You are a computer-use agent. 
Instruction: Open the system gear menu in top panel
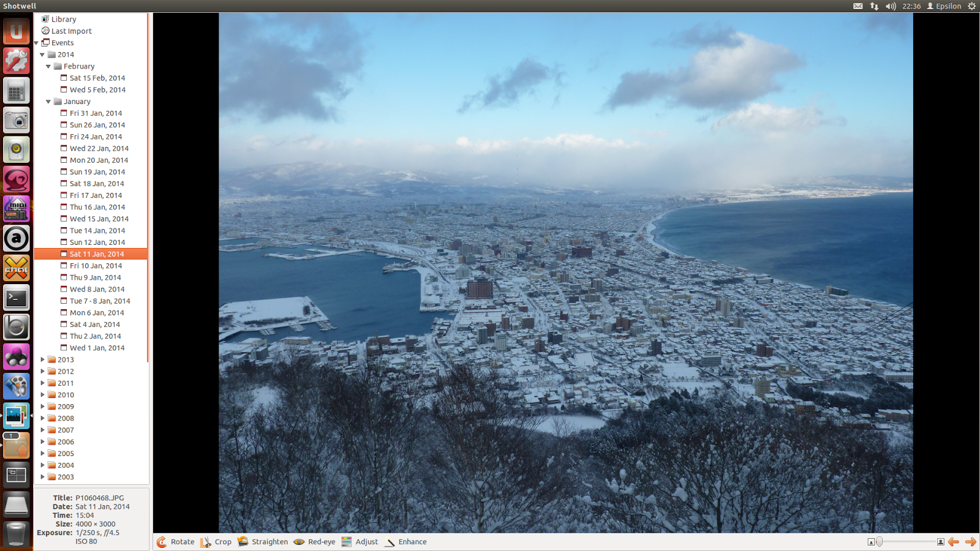[971, 6]
